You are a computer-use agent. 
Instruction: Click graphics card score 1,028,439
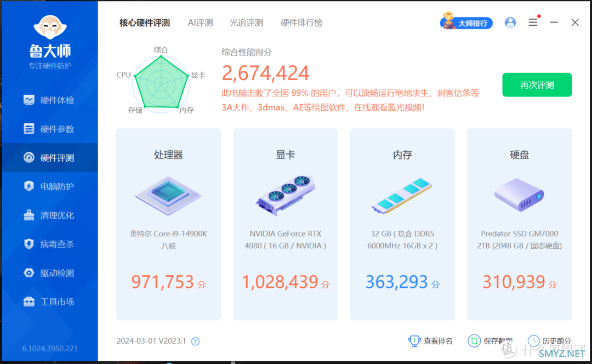(280, 282)
